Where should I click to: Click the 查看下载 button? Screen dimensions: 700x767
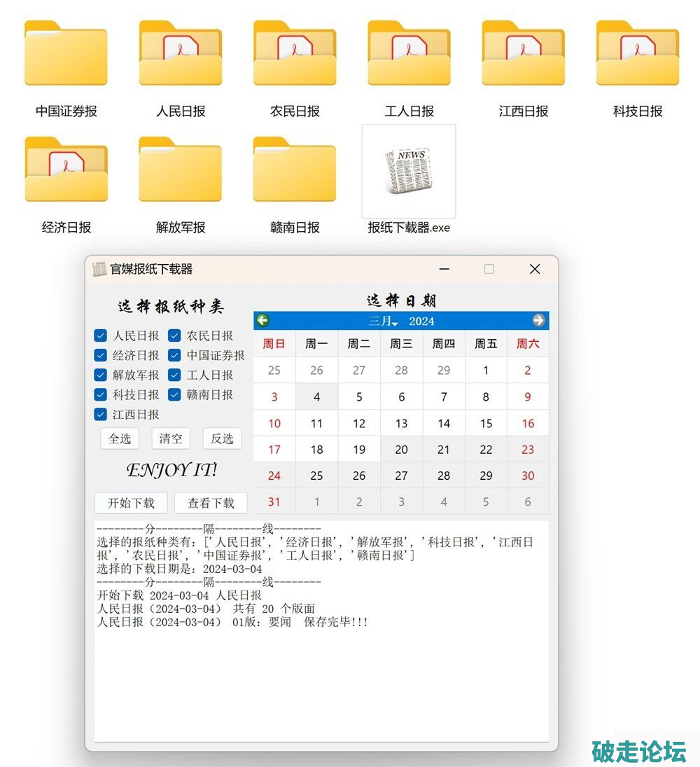(x=211, y=503)
